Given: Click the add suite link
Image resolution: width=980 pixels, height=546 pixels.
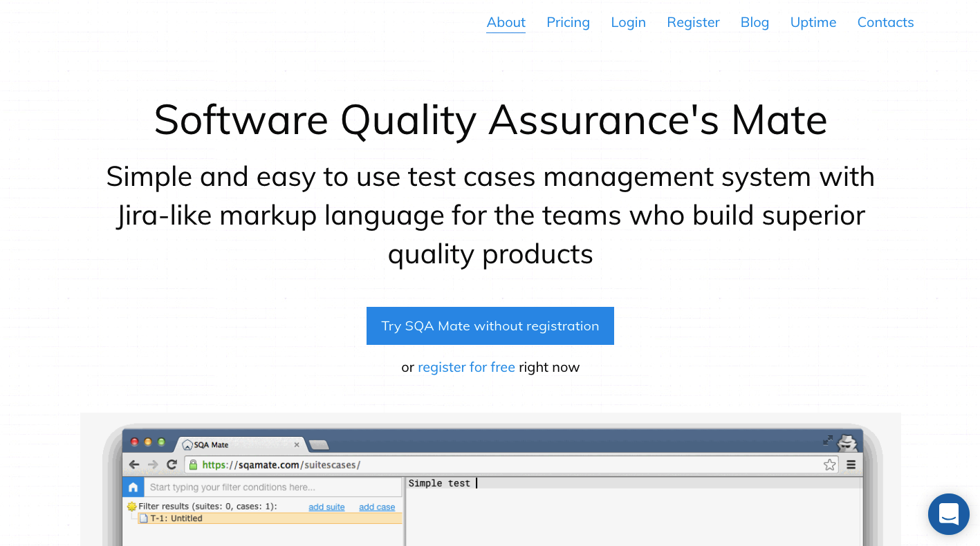Looking at the screenshot, I should pyautogui.click(x=326, y=507).
